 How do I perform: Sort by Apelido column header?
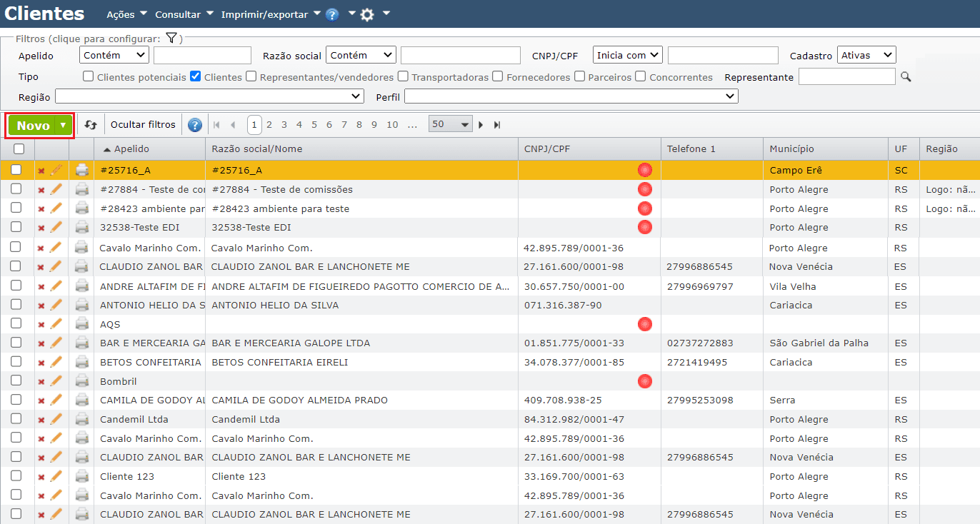[131, 148]
